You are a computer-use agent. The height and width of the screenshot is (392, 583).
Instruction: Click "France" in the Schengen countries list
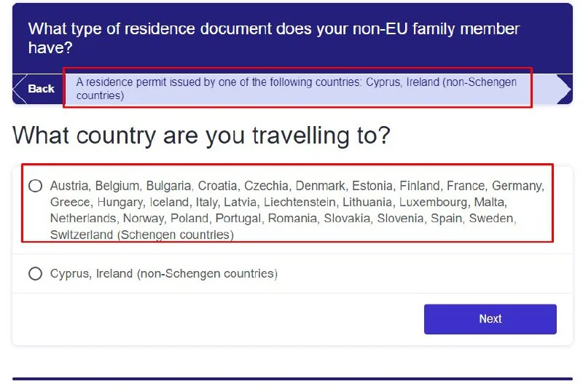[466, 186]
